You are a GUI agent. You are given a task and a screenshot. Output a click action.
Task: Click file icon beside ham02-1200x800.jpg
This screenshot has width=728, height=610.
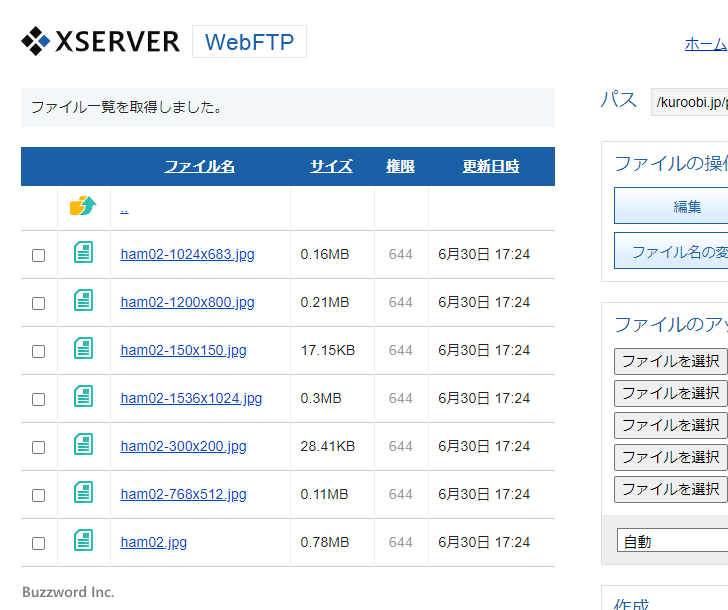click(84, 301)
